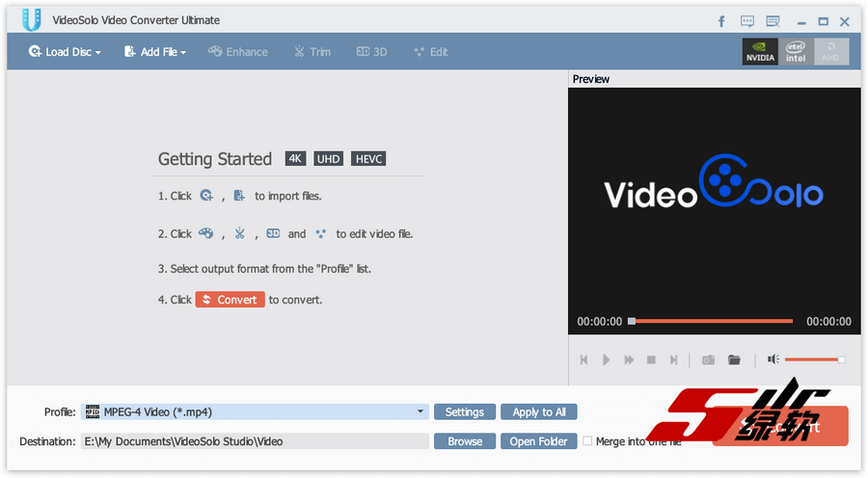Click the load disc icon in step 1
The image size is (868, 478).
coord(206,196)
